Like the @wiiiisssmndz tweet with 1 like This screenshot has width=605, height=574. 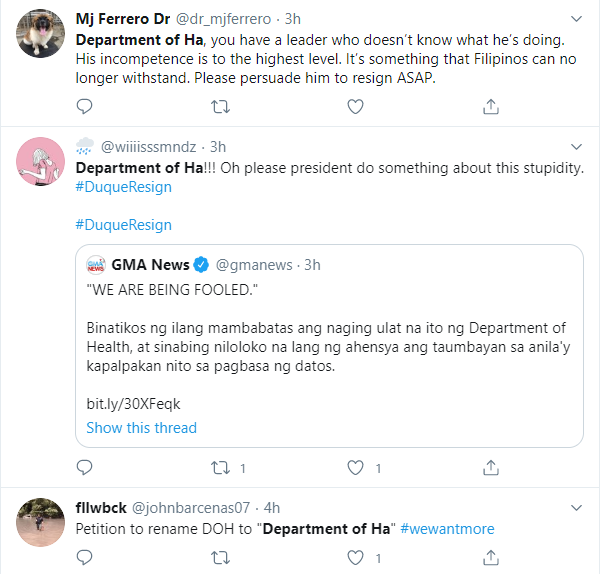[354, 467]
